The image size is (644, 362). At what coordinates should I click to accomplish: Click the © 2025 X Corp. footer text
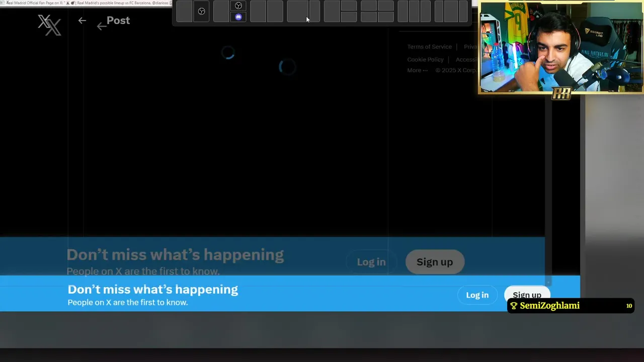[456, 70]
